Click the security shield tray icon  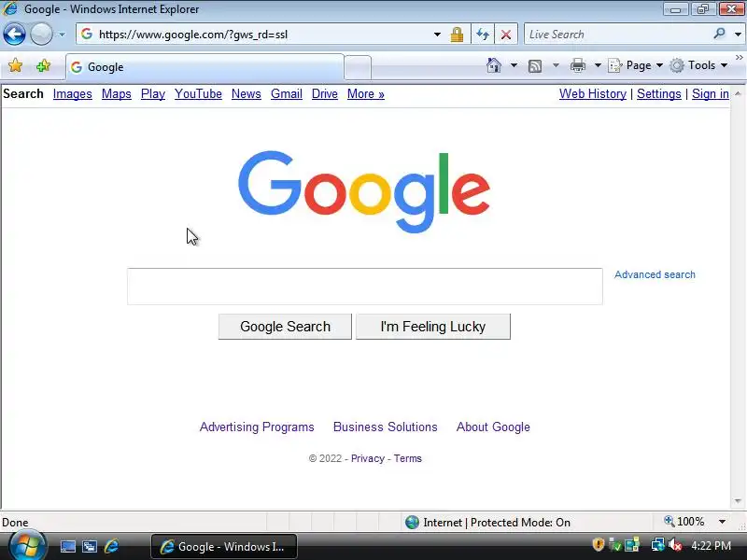[x=598, y=545]
